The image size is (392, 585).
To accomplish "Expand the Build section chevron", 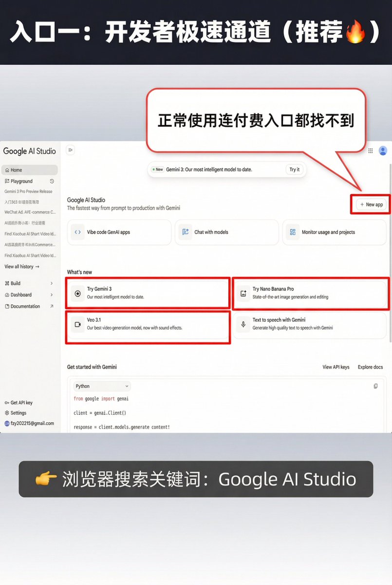I will 52,283.
